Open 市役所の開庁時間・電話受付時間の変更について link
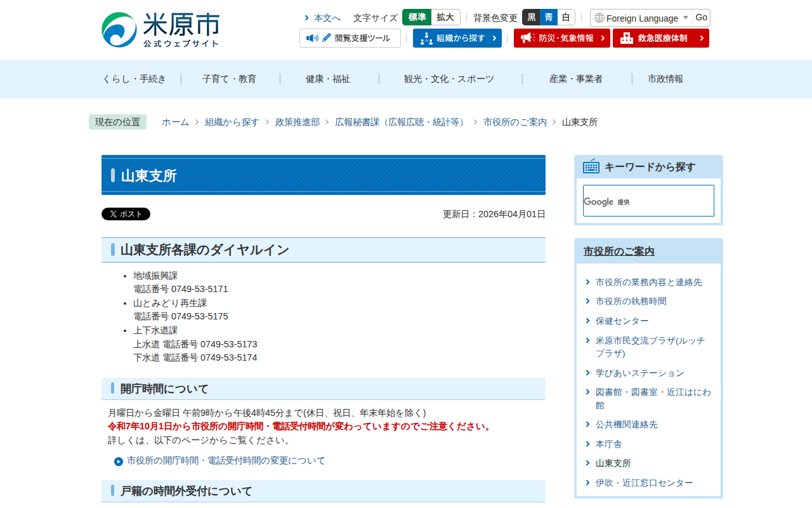The height and width of the screenshot is (508, 812). click(x=226, y=460)
